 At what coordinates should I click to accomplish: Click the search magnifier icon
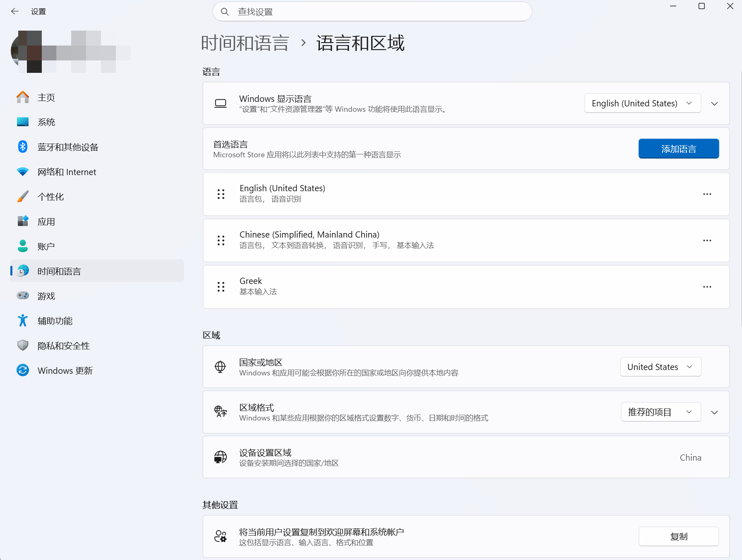click(x=225, y=12)
